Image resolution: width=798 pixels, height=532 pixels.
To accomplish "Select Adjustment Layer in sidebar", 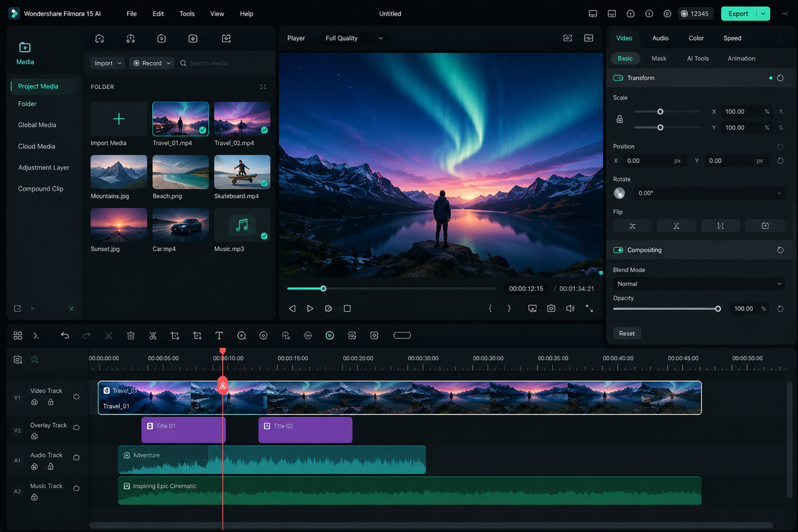I will (x=44, y=168).
